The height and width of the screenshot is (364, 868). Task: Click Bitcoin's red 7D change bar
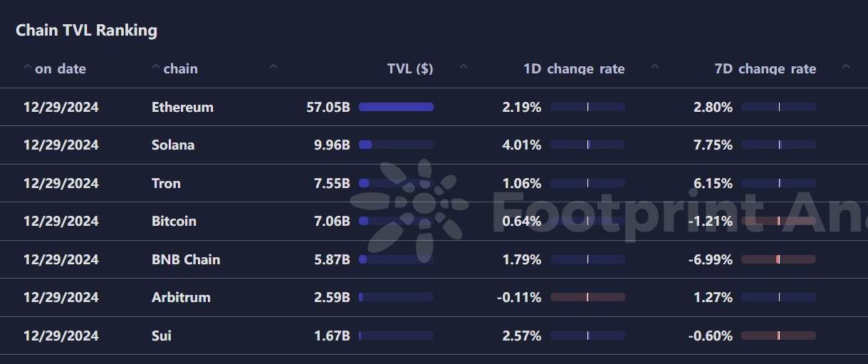779,221
